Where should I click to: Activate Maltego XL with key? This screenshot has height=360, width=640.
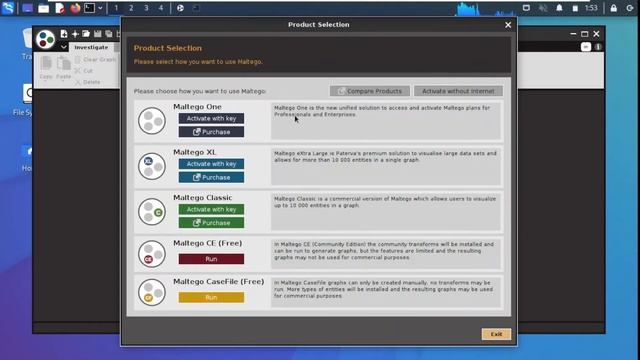click(211, 164)
